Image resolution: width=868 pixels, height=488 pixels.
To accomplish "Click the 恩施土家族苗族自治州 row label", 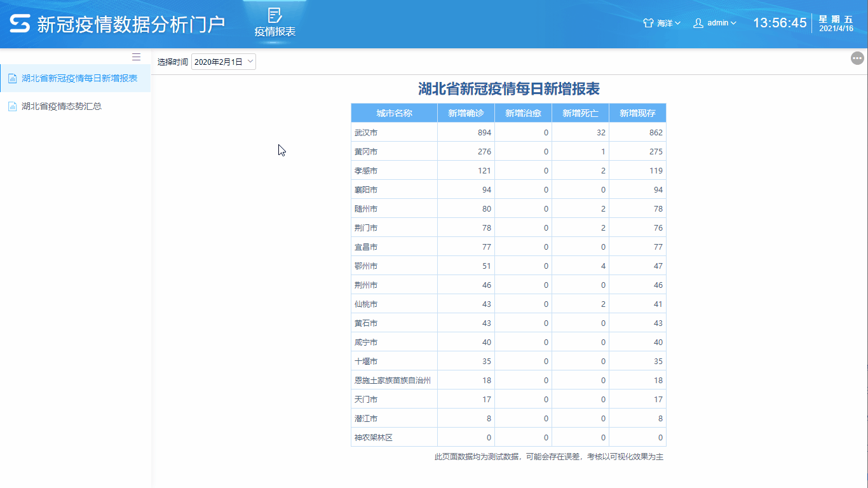I will pyautogui.click(x=393, y=380).
